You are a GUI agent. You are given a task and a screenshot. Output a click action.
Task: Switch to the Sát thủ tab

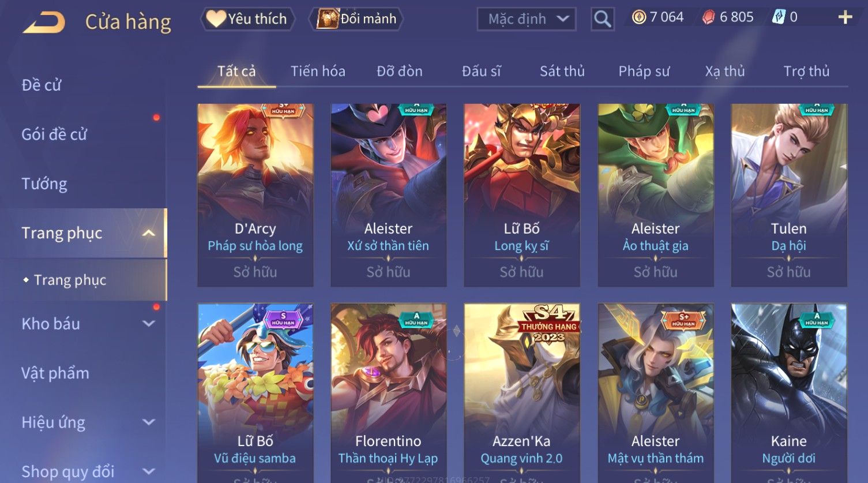(x=562, y=71)
